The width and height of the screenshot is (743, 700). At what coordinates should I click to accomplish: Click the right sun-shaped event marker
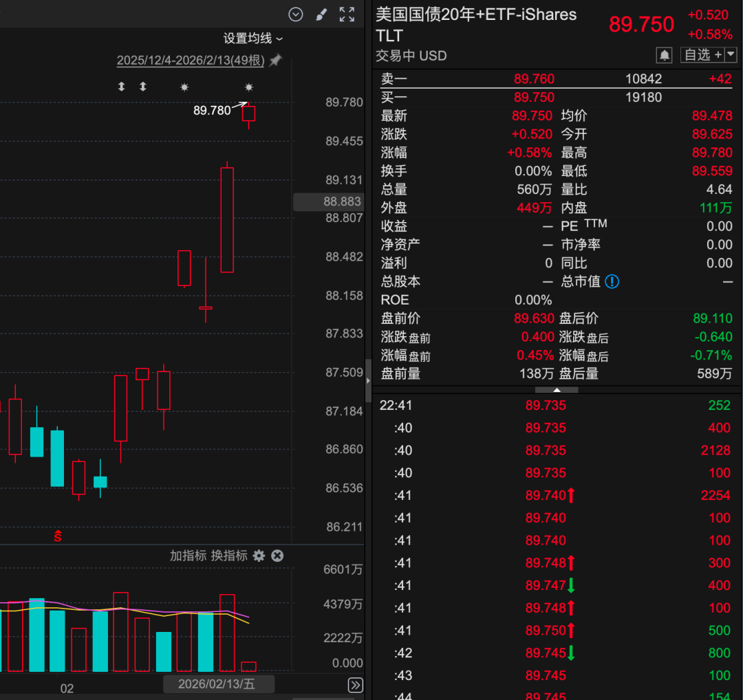[x=249, y=87]
